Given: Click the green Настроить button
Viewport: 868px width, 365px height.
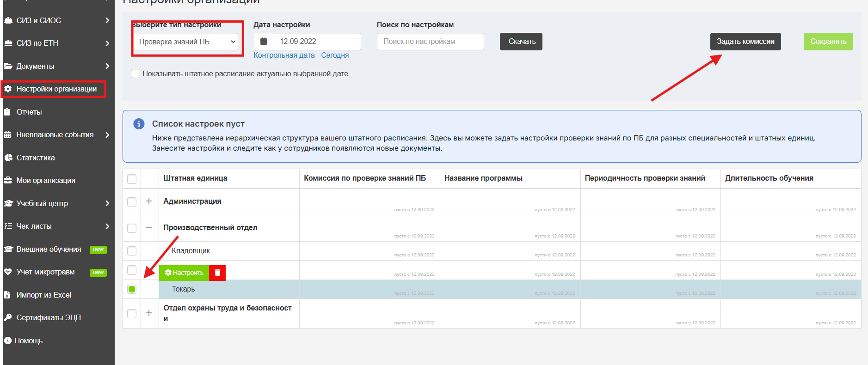Looking at the screenshot, I should click(x=184, y=273).
